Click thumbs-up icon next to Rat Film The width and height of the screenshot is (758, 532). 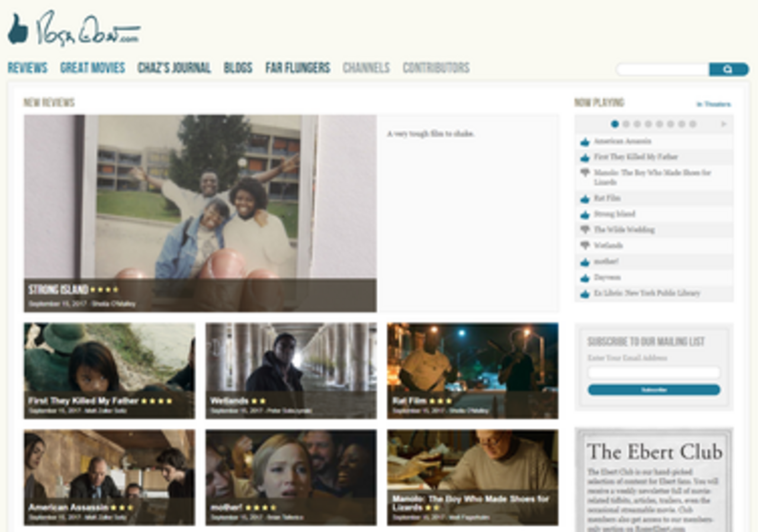point(585,199)
